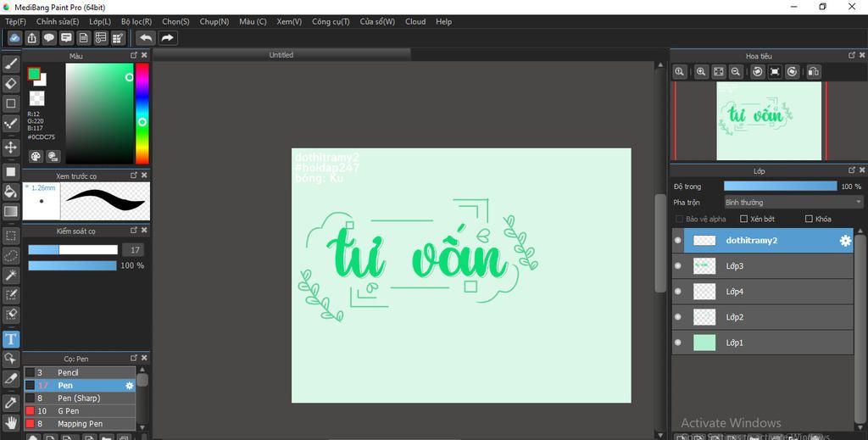Enable the Khóa checkbox
The height and width of the screenshot is (440, 868).
pyautogui.click(x=809, y=219)
